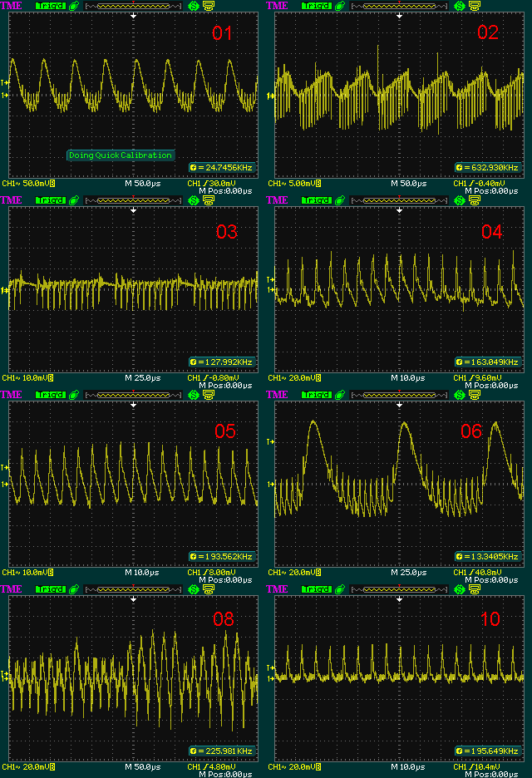532x778 pixels.
Task: Click the green probe icon above the 127.992KHz trace
Action: click(x=74, y=200)
